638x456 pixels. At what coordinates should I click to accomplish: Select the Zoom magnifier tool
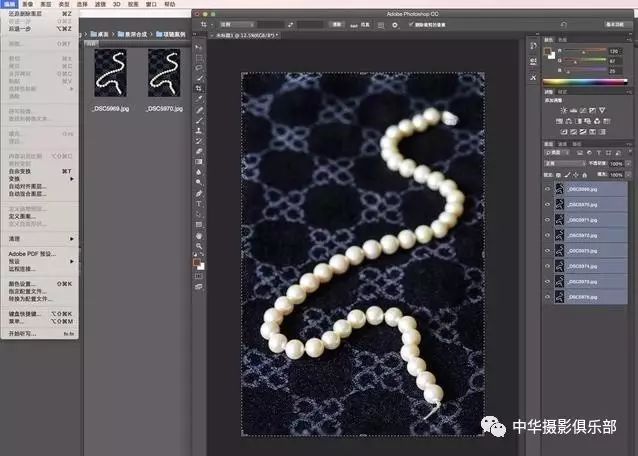click(x=200, y=245)
